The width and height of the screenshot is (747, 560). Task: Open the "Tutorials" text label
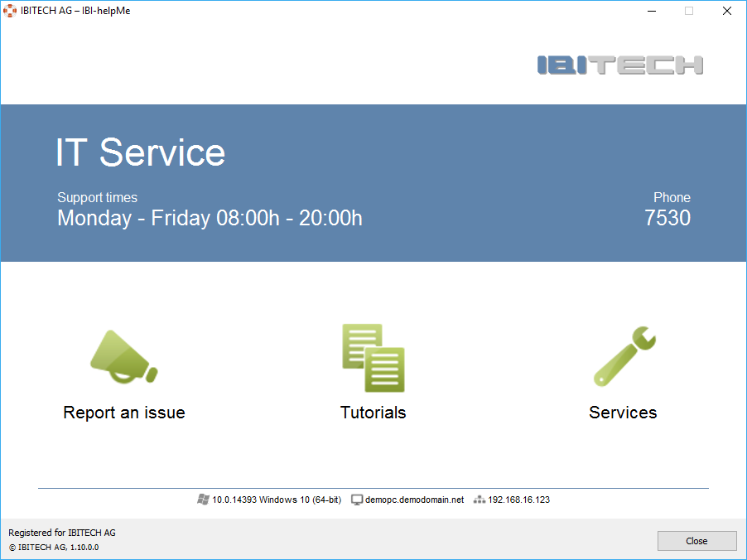point(373,413)
